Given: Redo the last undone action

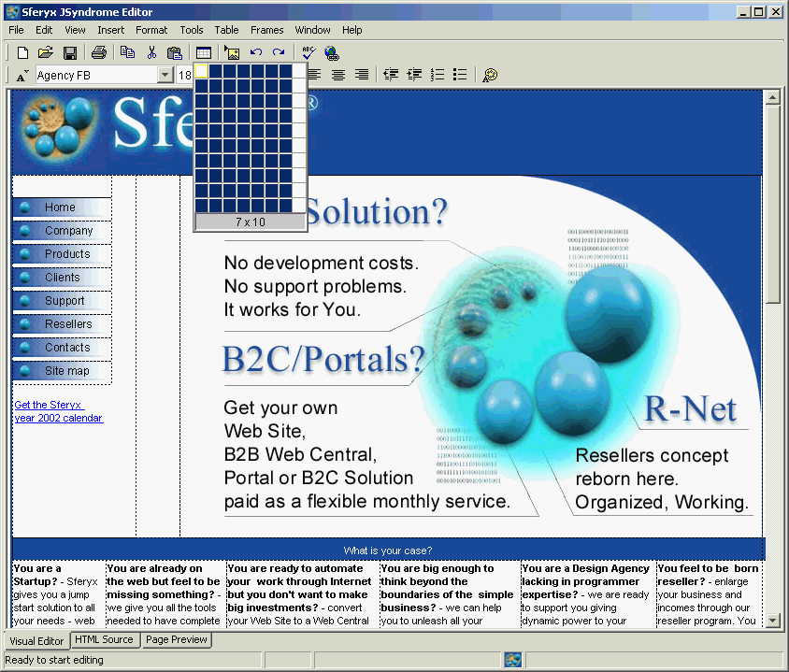Looking at the screenshot, I should 279,52.
